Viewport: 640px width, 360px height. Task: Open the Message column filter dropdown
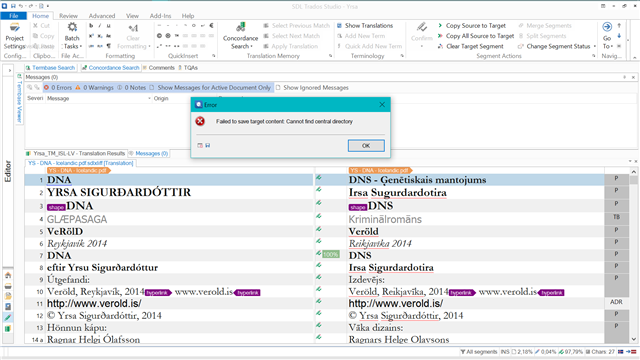point(149,98)
